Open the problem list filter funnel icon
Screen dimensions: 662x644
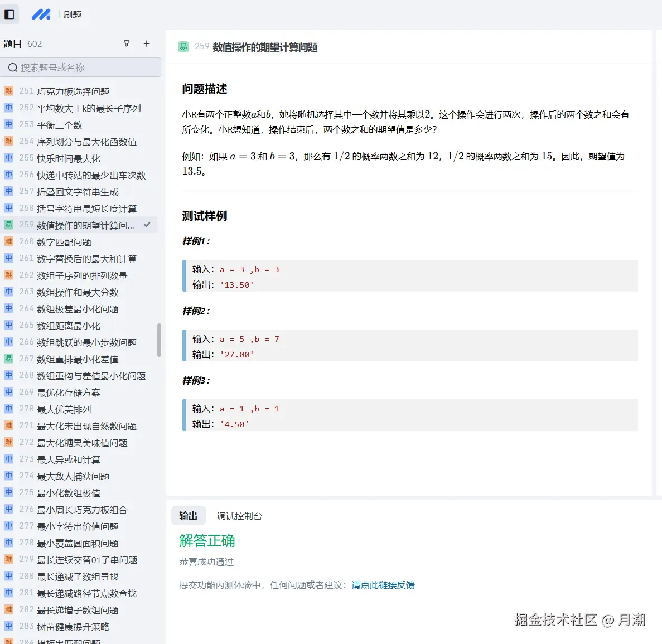click(x=127, y=43)
